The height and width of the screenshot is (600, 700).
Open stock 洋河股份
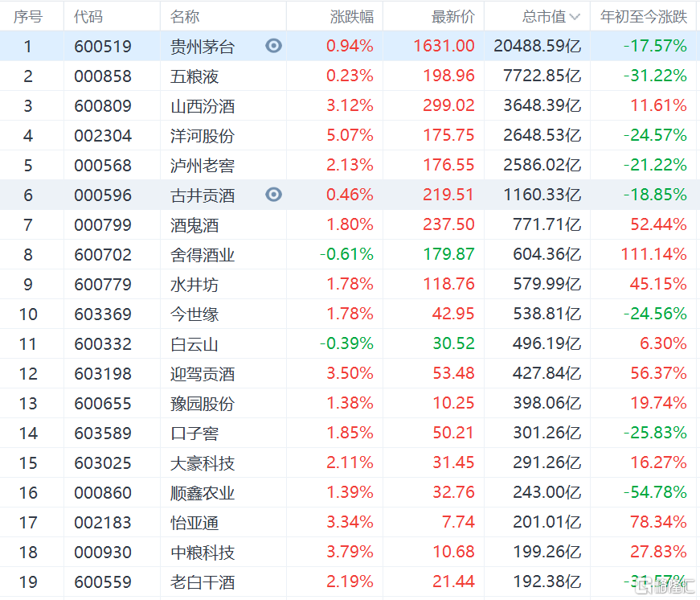203,136
